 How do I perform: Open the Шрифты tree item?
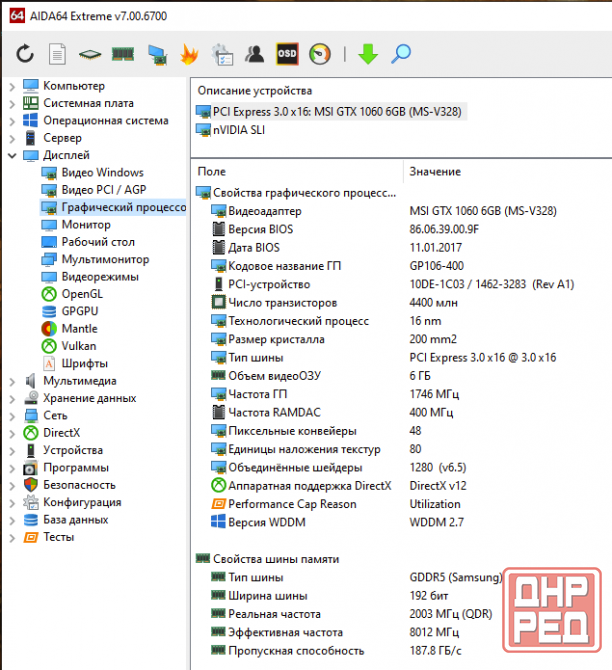click(x=75, y=364)
